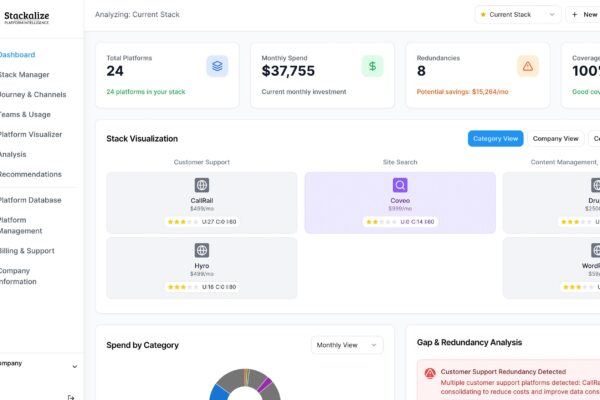Open Billing & Support page
Screen dimensions: 600x400
click(27, 251)
